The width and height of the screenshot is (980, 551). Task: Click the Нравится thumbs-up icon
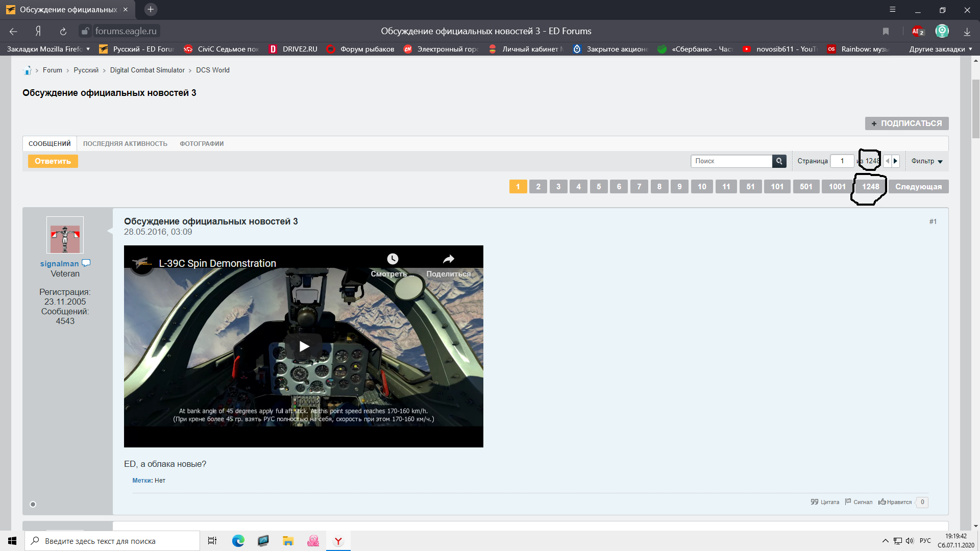pyautogui.click(x=882, y=502)
